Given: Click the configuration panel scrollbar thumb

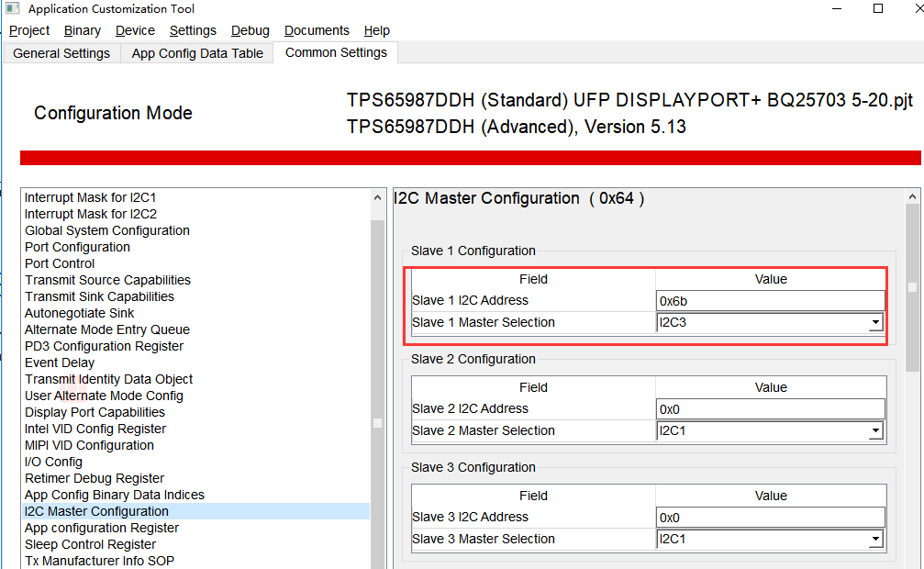Looking at the screenshot, I should 912,287.
